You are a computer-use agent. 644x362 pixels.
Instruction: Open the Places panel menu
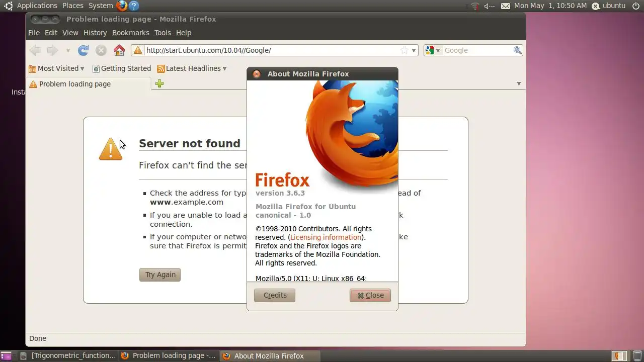(73, 6)
